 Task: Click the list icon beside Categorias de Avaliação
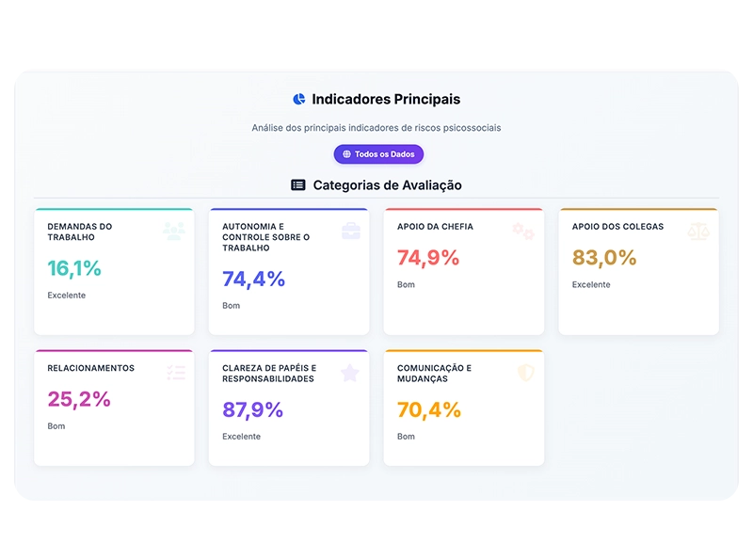tap(298, 185)
